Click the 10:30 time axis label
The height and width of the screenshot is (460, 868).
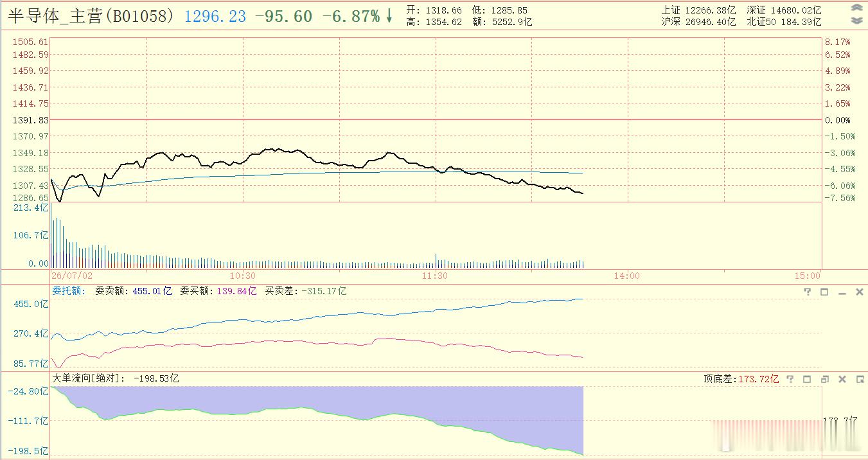point(242,276)
